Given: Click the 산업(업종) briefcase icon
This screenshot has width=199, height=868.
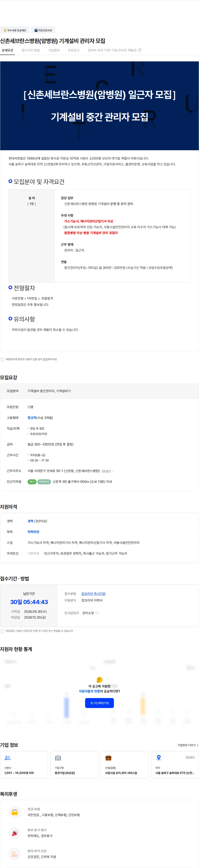Looking at the screenshot, I should 108,758.
